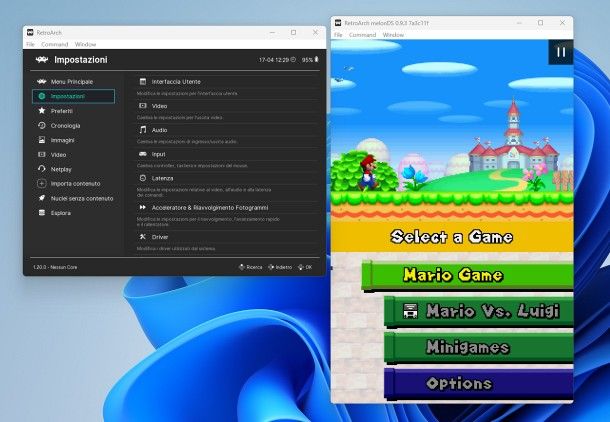Click OK button in footer
This screenshot has width=610, height=422.
pyautogui.click(x=305, y=267)
